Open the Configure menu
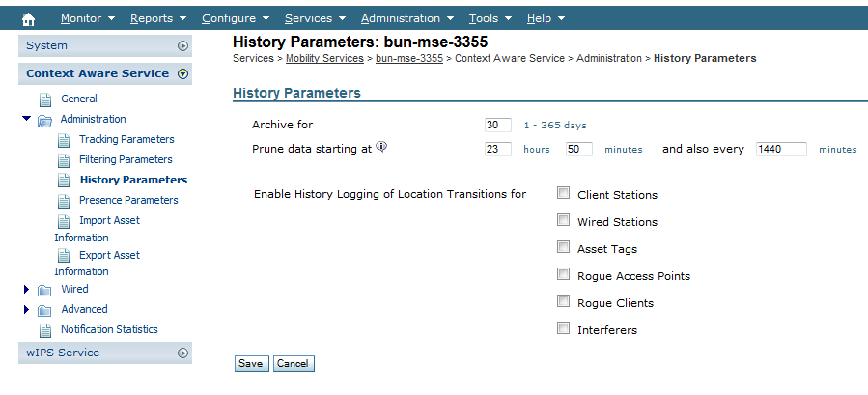The image size is (868, 395). tap(236, 18)
